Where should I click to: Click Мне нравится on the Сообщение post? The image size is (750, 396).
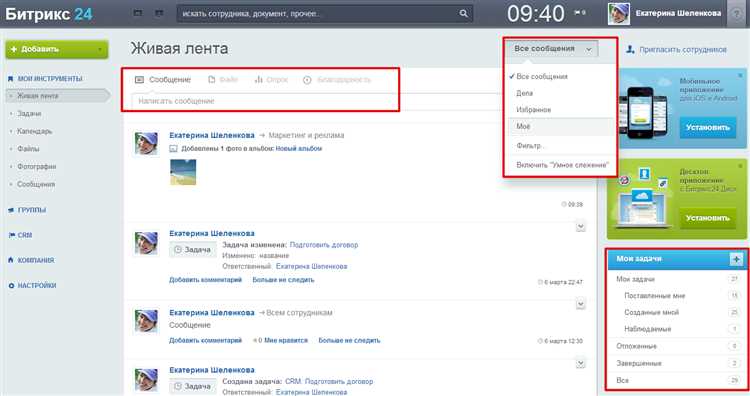pos(286,341)
